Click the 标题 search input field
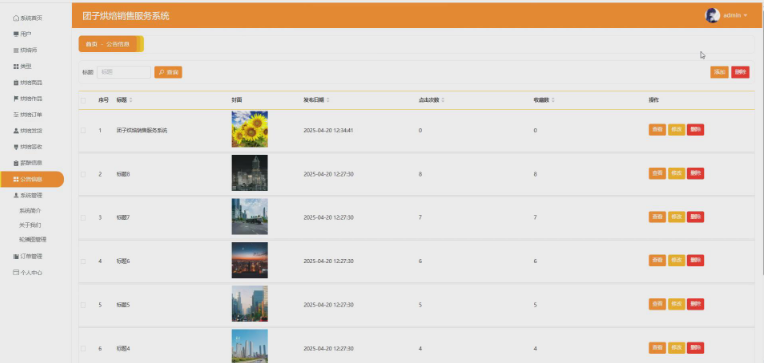The width and height of the screenshot is (764, 363). (124, 72)
